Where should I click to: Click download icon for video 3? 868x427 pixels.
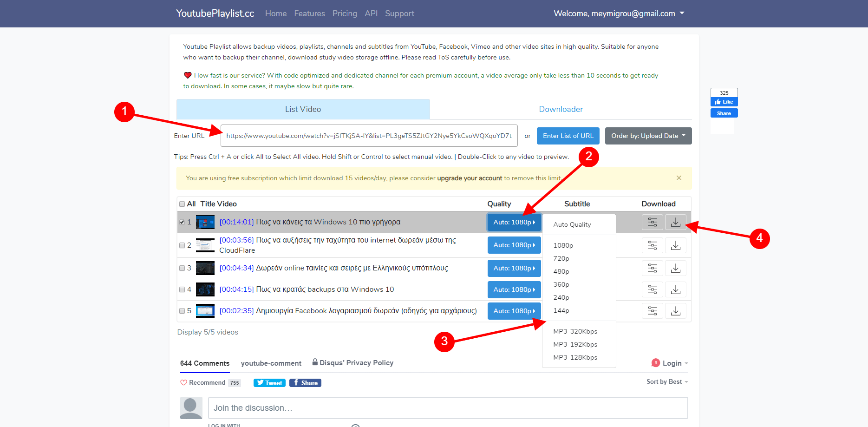pos(675,269)
